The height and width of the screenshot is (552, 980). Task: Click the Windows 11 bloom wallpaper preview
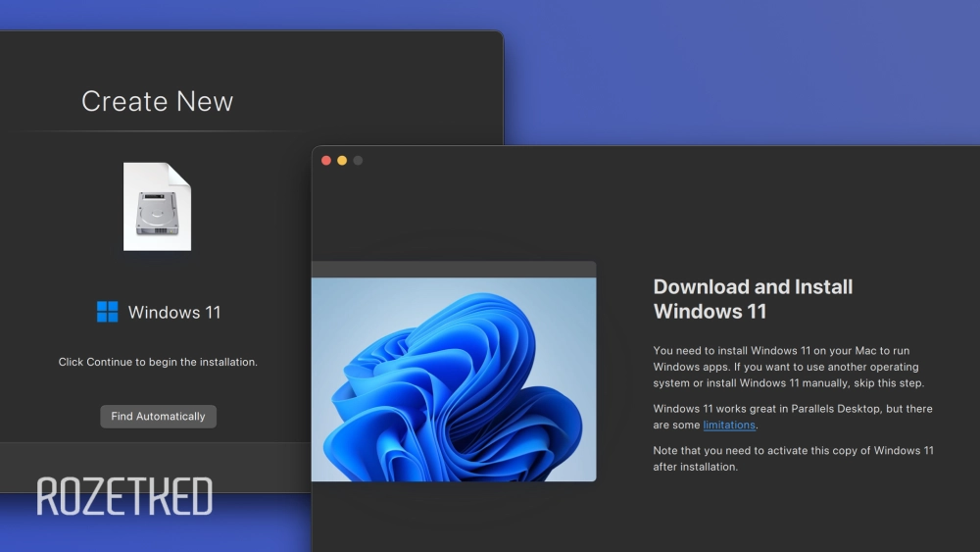pyautogui.click(x=453, y=378)
